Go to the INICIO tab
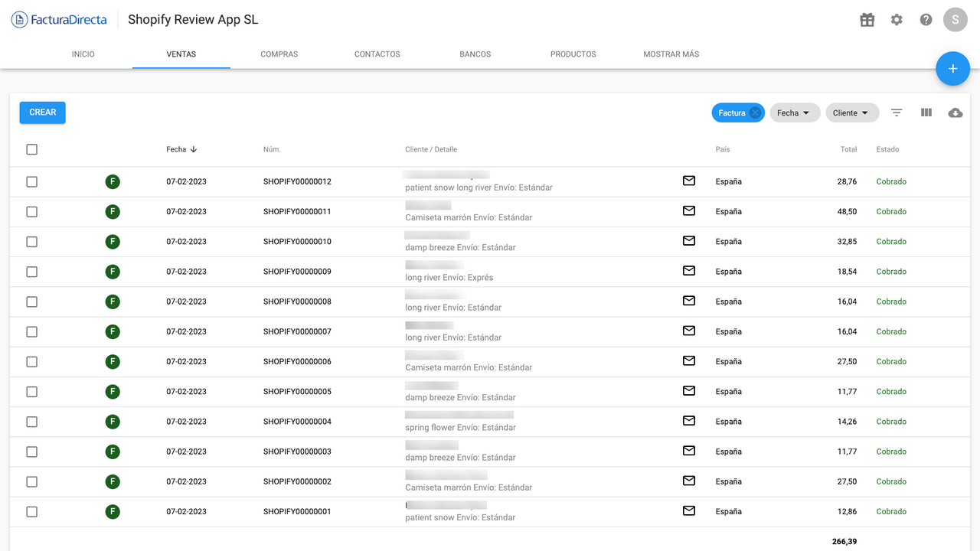The width and height of the screenshot is (980, 551). [83, 54]
